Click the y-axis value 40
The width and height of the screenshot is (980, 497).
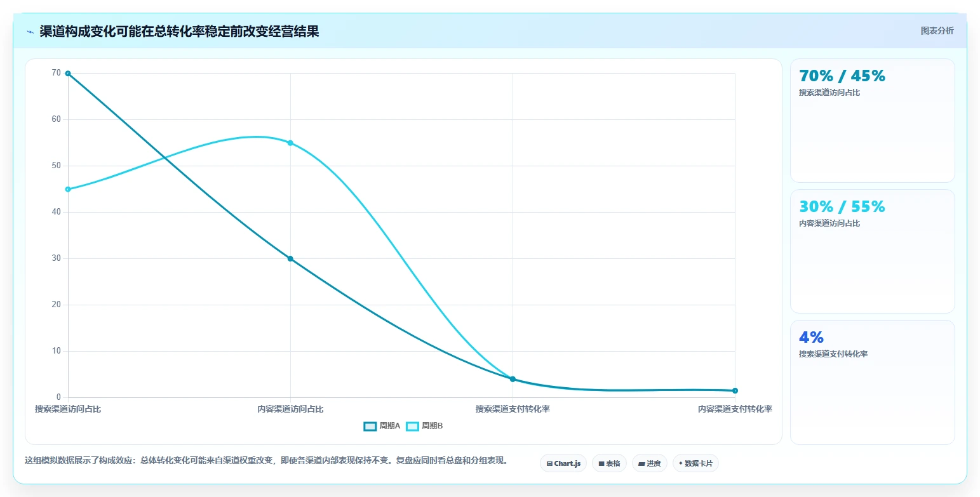pos(57,212)
